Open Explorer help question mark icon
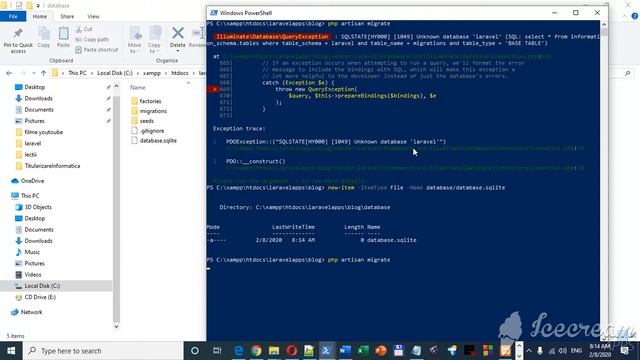The width and height of the screenshot is (640, 360). tap(635, 16)
